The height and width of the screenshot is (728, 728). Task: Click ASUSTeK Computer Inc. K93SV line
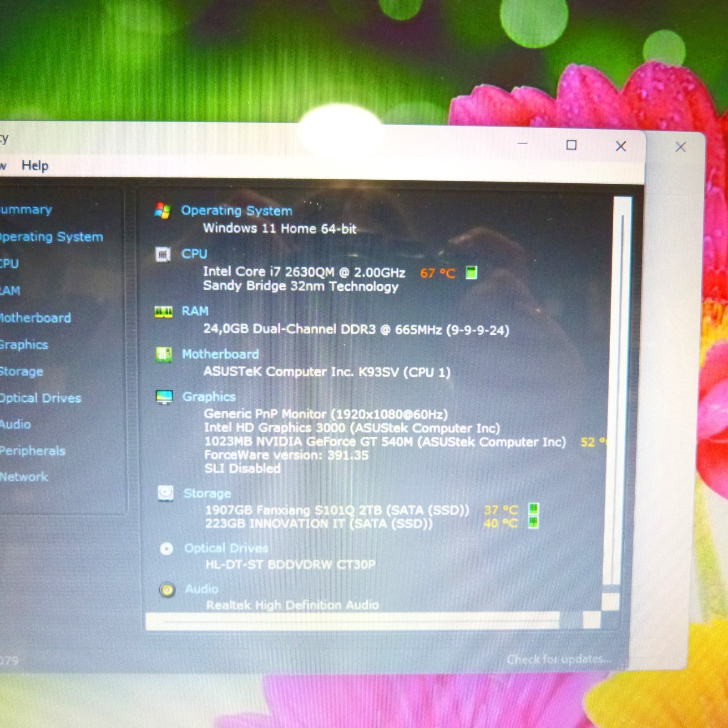327,372
